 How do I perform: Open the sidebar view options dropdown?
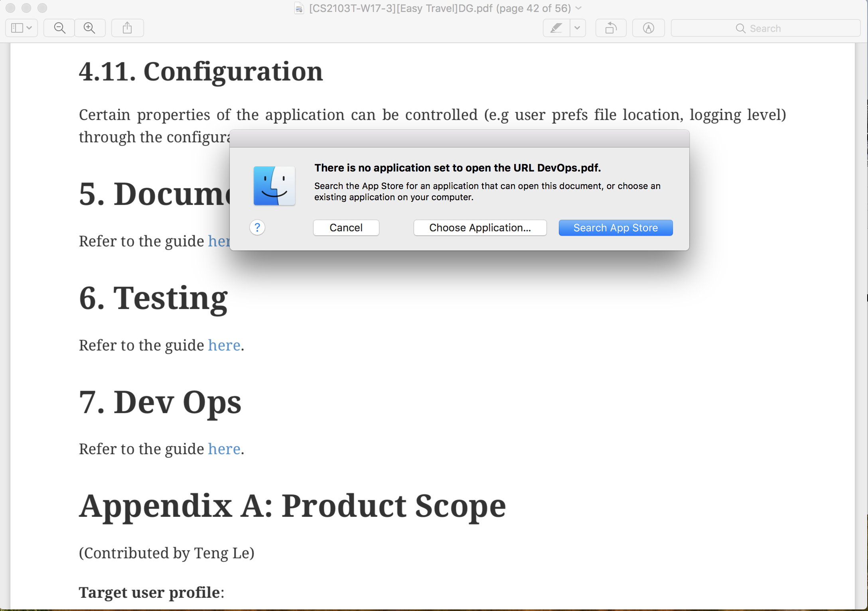22,28
